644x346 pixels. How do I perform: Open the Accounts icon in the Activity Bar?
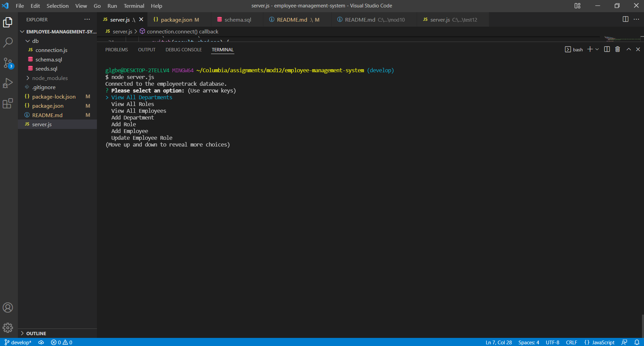pos(8,308)
